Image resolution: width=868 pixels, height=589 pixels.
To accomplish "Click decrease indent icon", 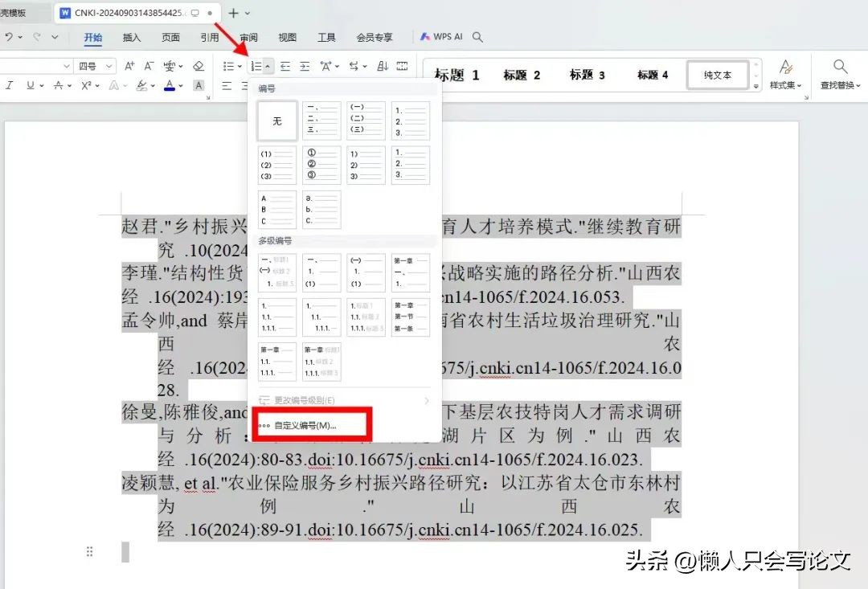I will 285,66.
